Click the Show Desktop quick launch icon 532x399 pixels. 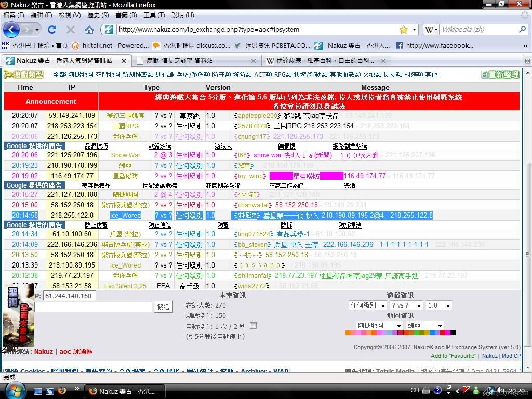point(37,391)
